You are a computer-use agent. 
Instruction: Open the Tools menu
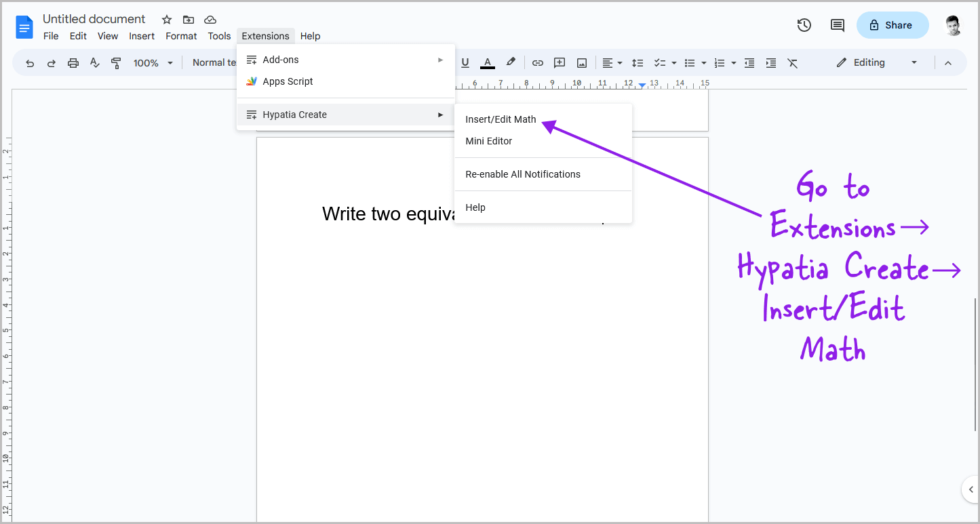219,36
